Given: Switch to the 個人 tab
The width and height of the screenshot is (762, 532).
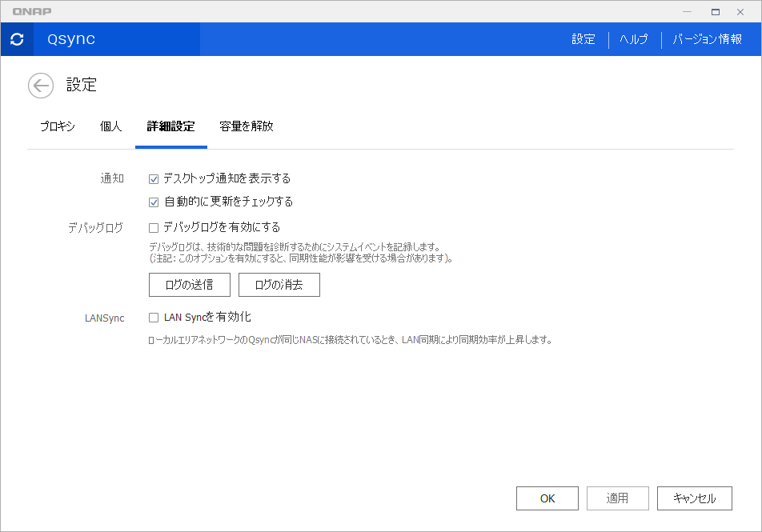Looking at the screenshot, I should pyautogui.click(x=110, y=126).
